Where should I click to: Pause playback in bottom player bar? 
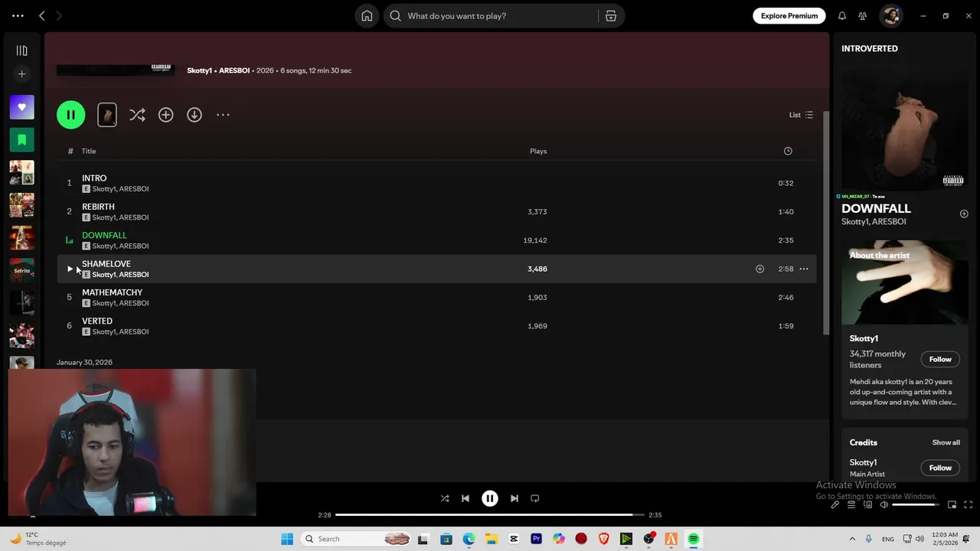(490, 498)
